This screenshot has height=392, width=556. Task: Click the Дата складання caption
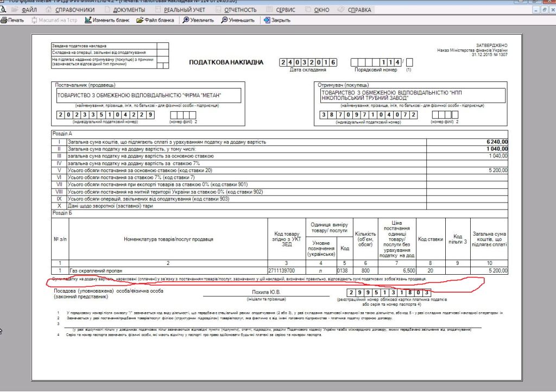point(308,70)
